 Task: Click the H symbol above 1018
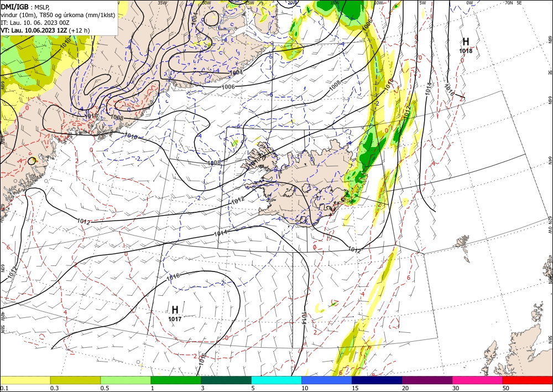coord(466,41)
